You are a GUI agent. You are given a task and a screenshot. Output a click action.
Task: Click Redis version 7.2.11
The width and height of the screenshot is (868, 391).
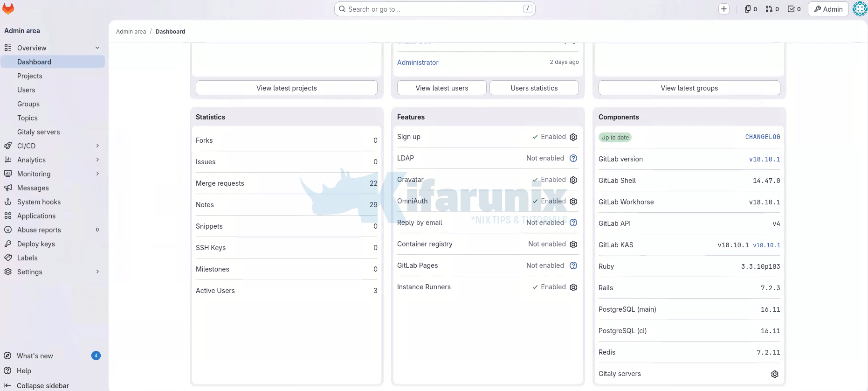[768, 352]
